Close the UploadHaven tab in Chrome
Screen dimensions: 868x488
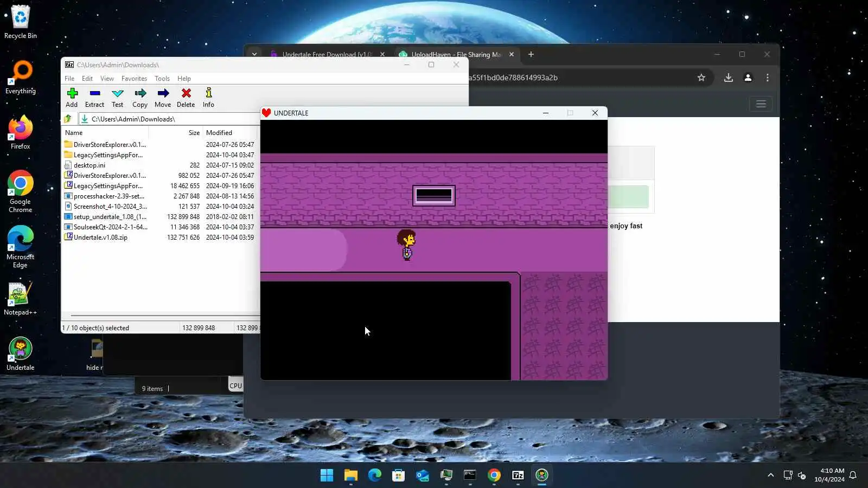coord(512,54)
